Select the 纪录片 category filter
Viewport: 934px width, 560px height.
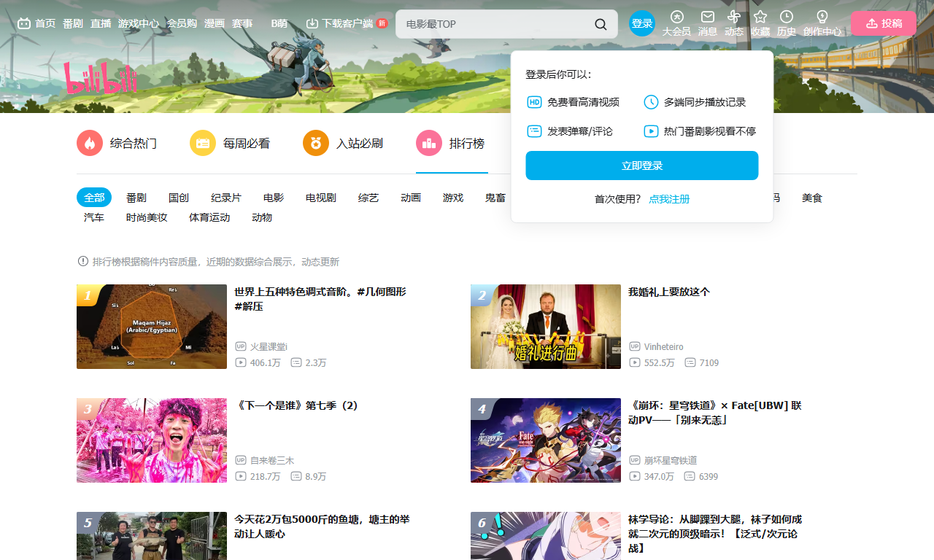(226, 198)
